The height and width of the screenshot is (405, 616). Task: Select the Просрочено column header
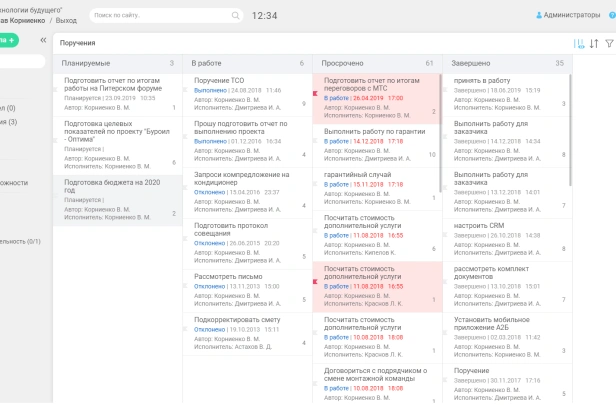[x=342, y=63]
